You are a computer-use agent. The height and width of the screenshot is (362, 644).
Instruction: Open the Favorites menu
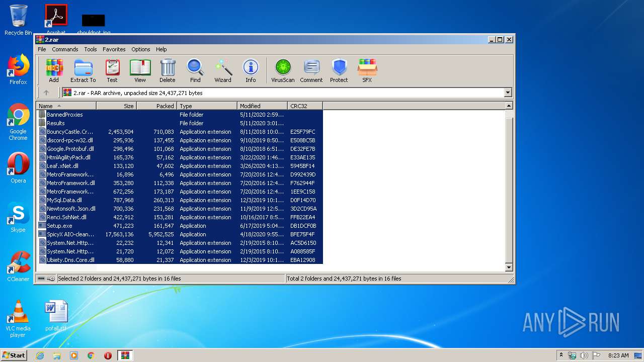click(x=114, y=49)
